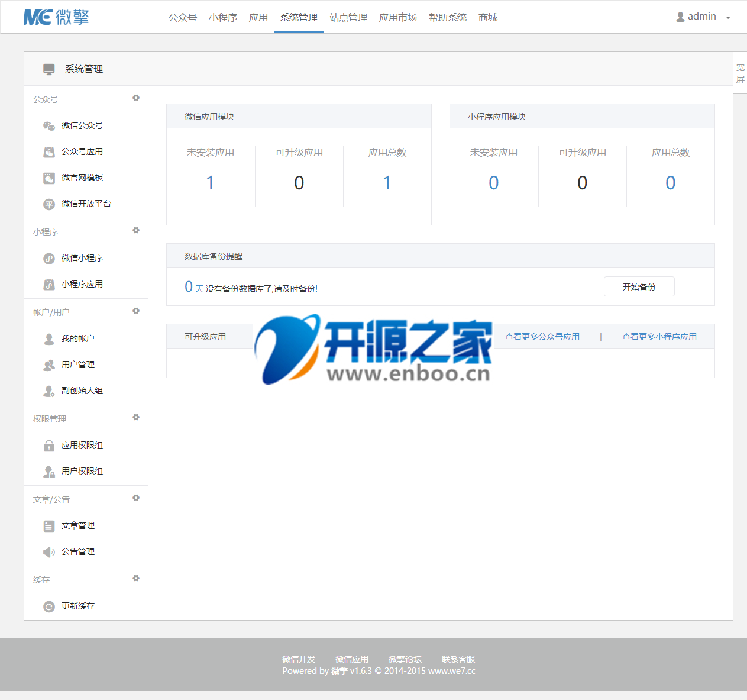Select the 系统管理 top navigation tab
This screenshot has width=747, height=700.
[x=299, y=18]
